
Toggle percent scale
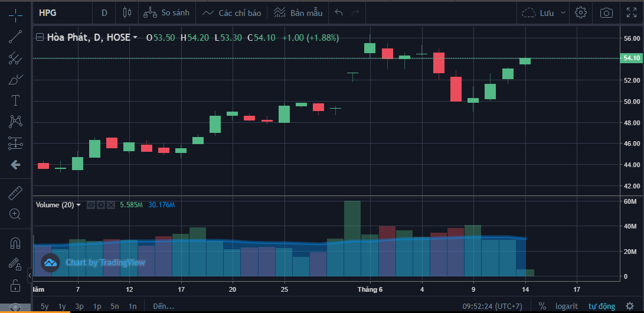[x=542, y=306]
